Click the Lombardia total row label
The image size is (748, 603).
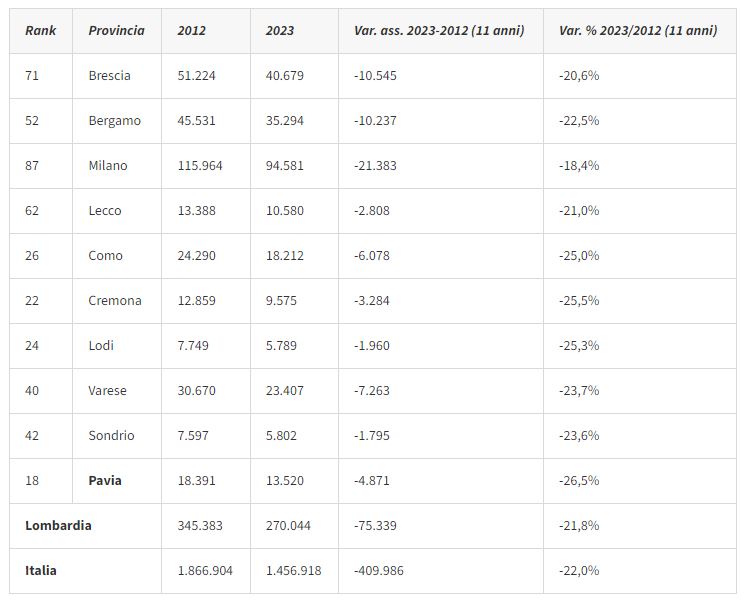point(58,526)
